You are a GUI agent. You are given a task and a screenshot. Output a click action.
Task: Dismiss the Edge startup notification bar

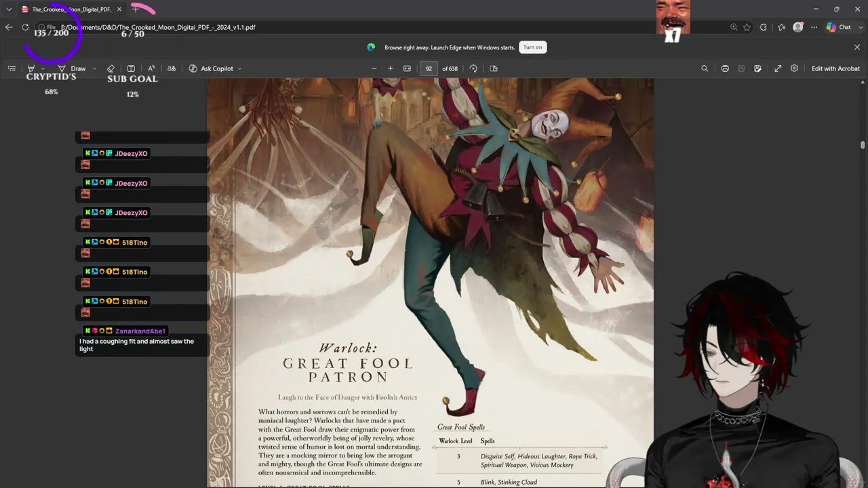tap(857, 47)
